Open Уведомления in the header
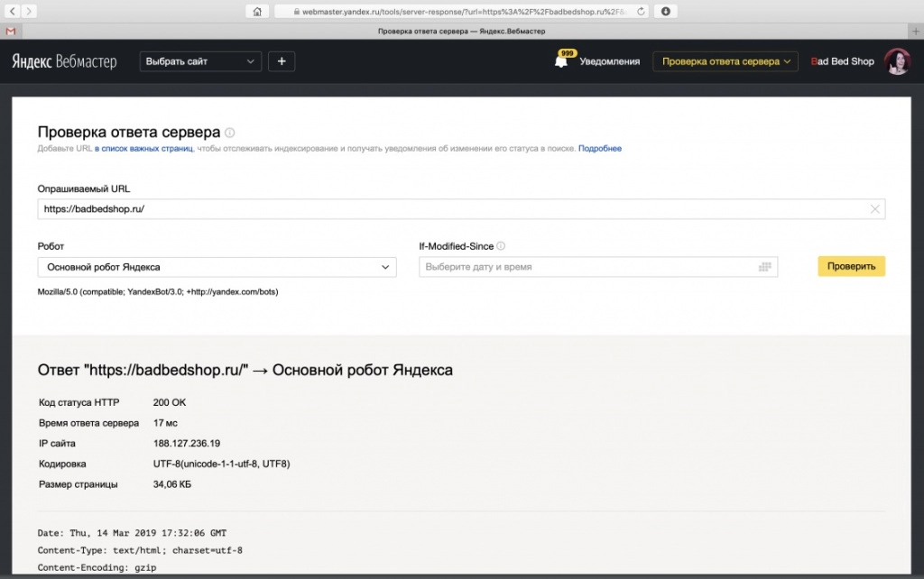 point(609,61)
